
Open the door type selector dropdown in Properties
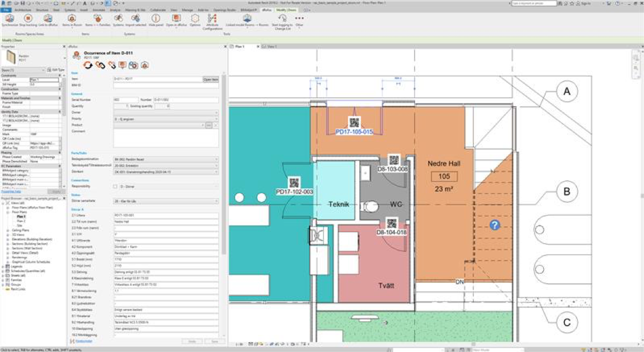pos(42,69)
